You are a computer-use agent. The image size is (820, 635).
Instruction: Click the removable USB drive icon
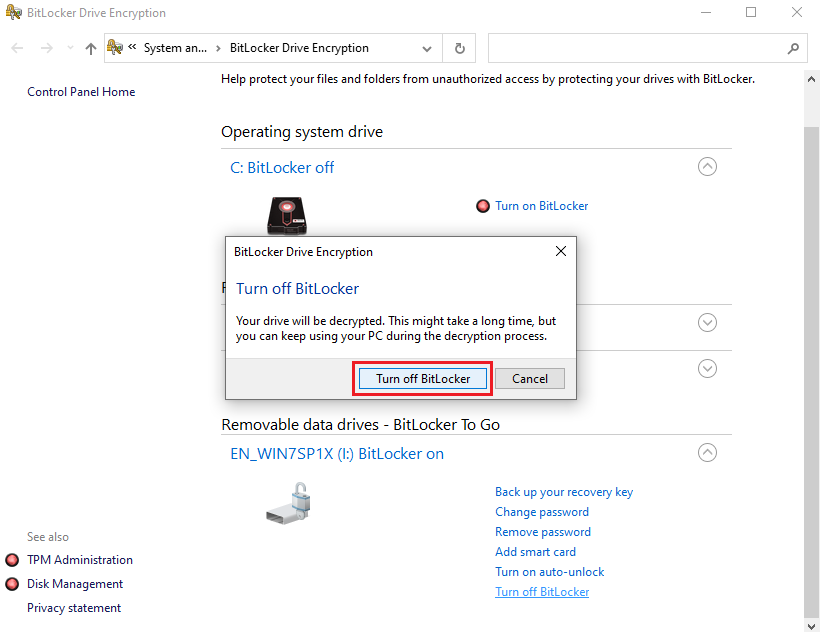289,505
